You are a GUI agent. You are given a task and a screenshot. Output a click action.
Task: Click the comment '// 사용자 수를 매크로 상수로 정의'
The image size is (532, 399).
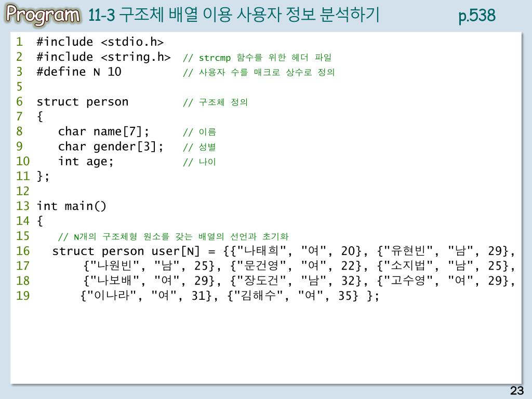(x=259, y=72)
